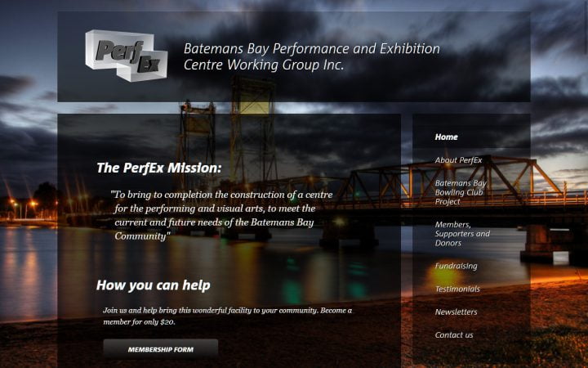Screen dimensions: 588x368
Task: Click the 'How you can help' heading
Action: [153, 285]
